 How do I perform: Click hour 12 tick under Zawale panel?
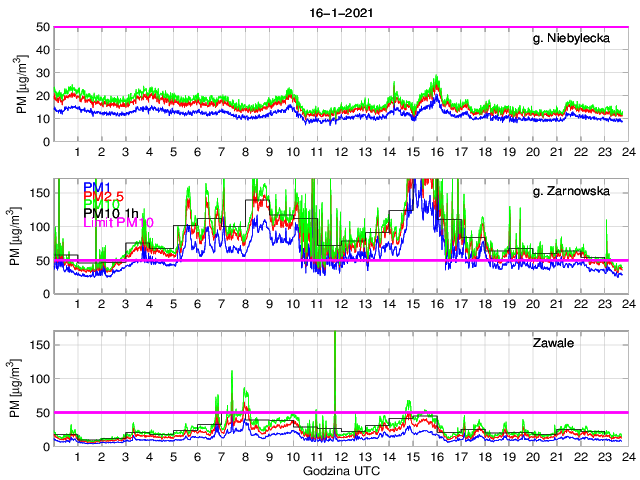(341, 457)
